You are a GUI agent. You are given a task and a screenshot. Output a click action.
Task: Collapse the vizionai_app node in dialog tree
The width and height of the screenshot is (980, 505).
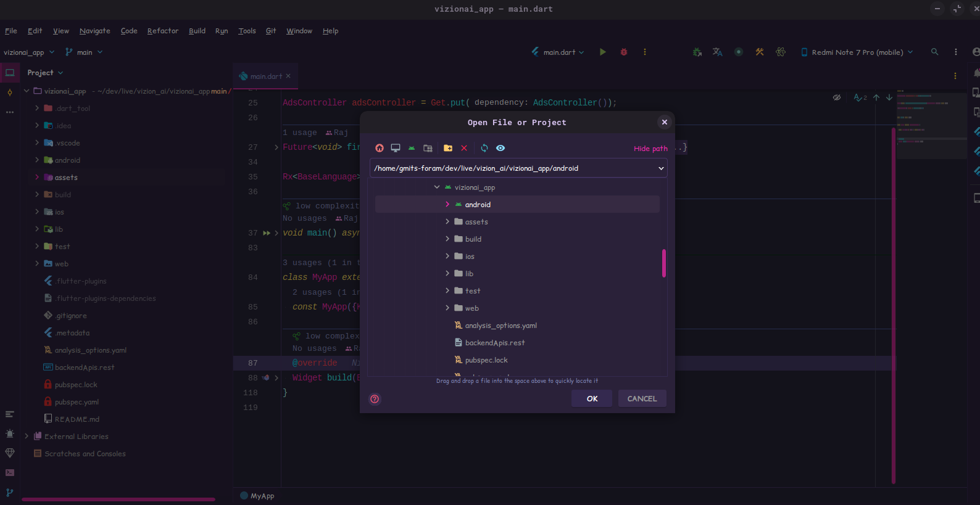click(x=437, y=187)
